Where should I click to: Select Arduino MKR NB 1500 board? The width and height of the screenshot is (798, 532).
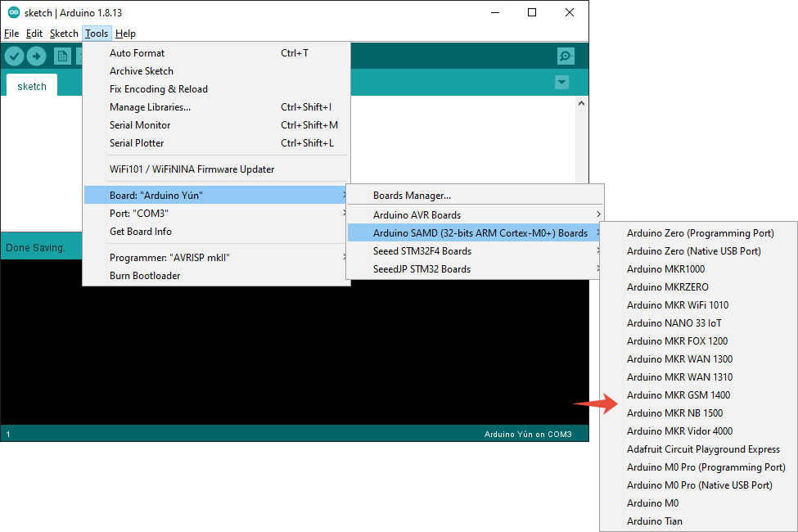point(674,413)
